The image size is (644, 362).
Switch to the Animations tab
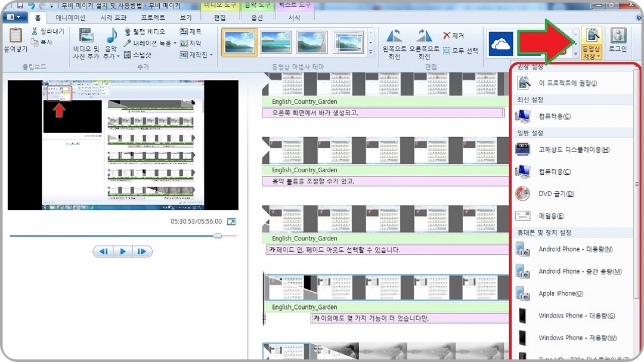click(70, 18)
